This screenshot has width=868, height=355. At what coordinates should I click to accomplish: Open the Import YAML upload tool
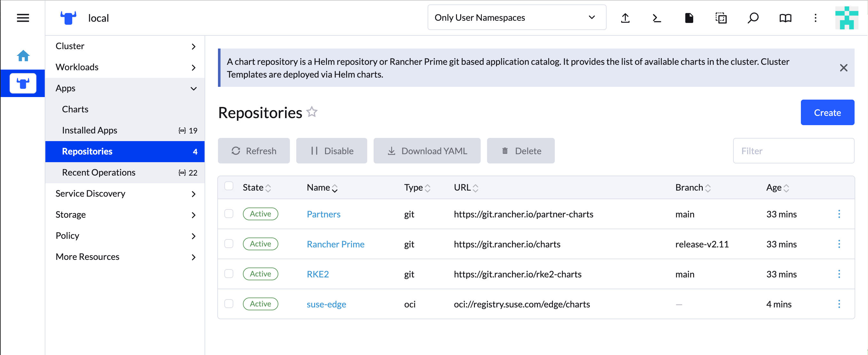(x=625, y=18)
